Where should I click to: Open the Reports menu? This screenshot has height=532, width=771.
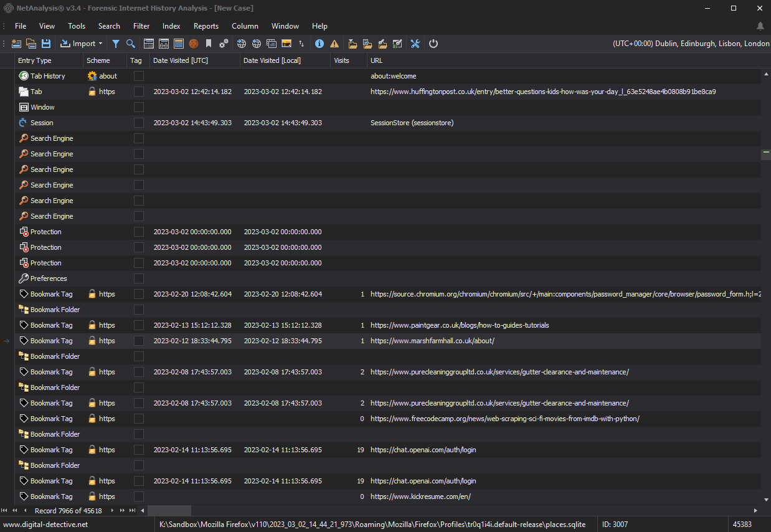(x=206, y=26)
